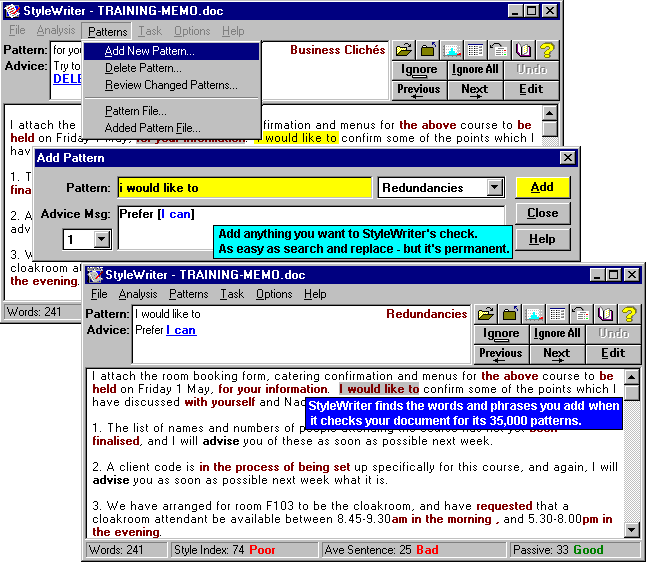The height and width of the screenshot is (564, 649).
Task: Click yellow Add button in Add Pattern dialog
Action: click(542, 187)
